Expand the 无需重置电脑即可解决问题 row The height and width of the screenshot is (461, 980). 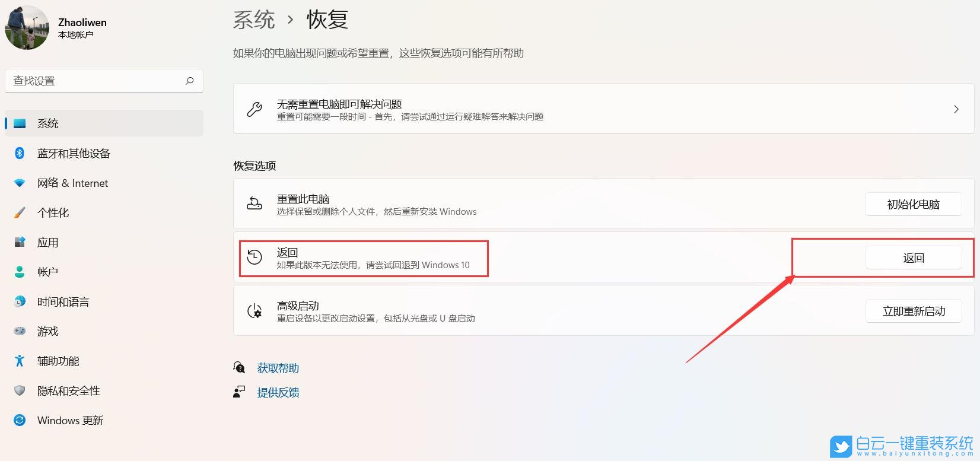[956, 109]
